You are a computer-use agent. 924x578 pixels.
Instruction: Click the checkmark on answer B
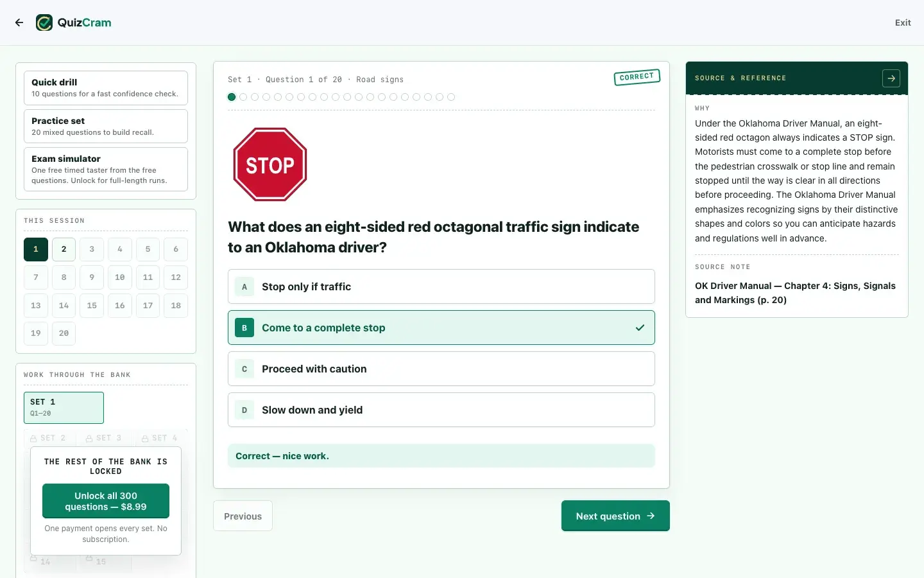(x=640, y=328)
